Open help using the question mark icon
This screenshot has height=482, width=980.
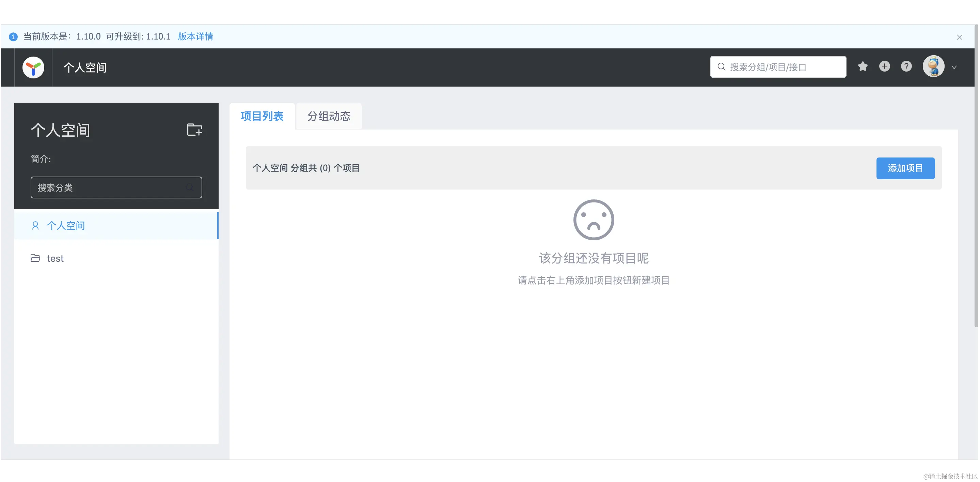pos(906,66)
